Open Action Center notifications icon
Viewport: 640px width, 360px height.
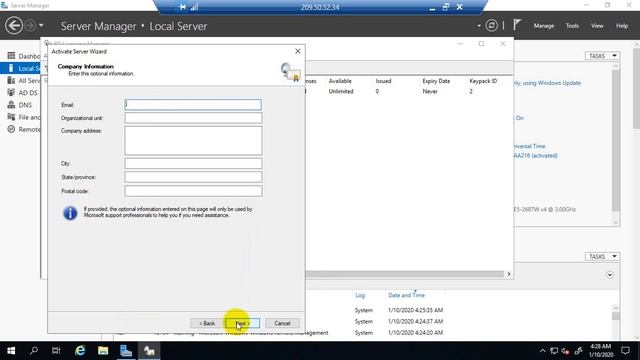point(625,351)
